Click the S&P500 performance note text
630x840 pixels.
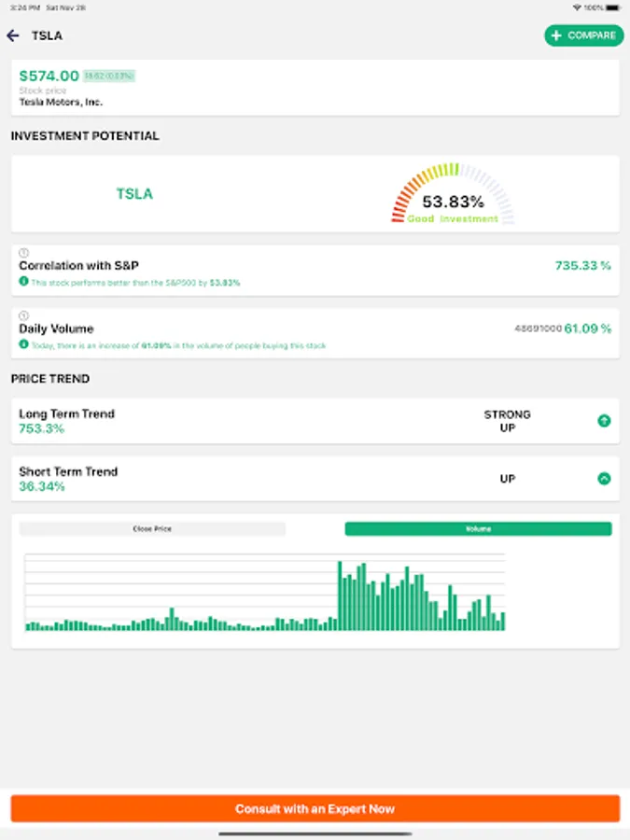coord(135,282)
